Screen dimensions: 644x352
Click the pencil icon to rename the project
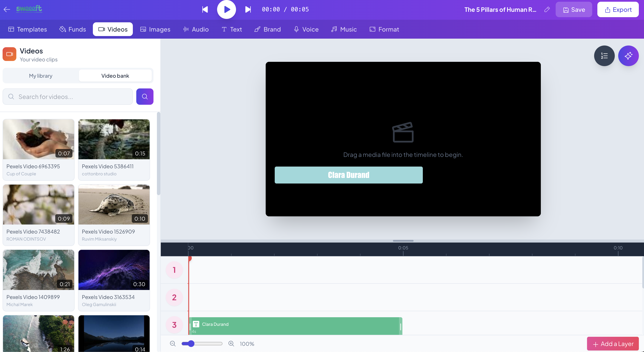(547, 9)
